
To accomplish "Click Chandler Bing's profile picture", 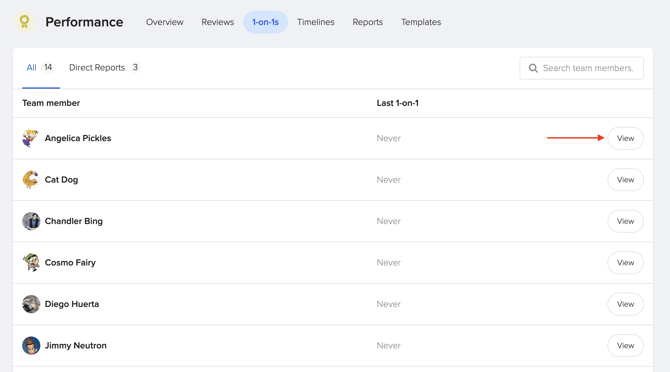I will [31, 221].
